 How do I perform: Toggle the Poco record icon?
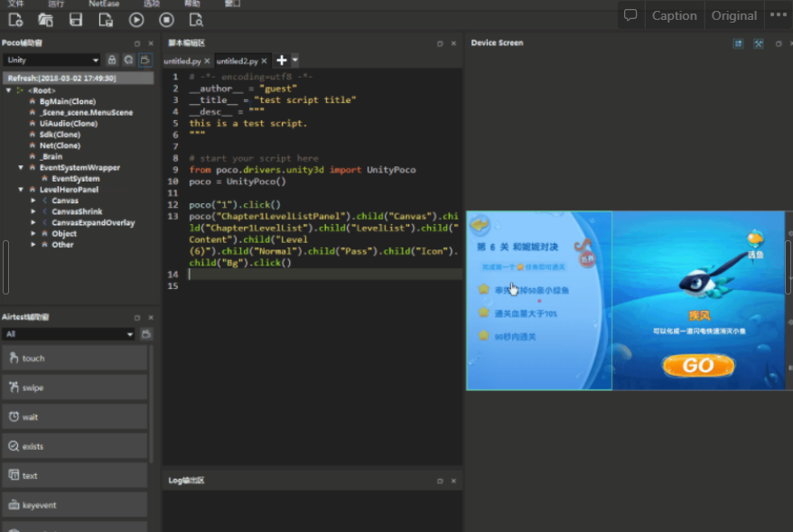point(145,60)
